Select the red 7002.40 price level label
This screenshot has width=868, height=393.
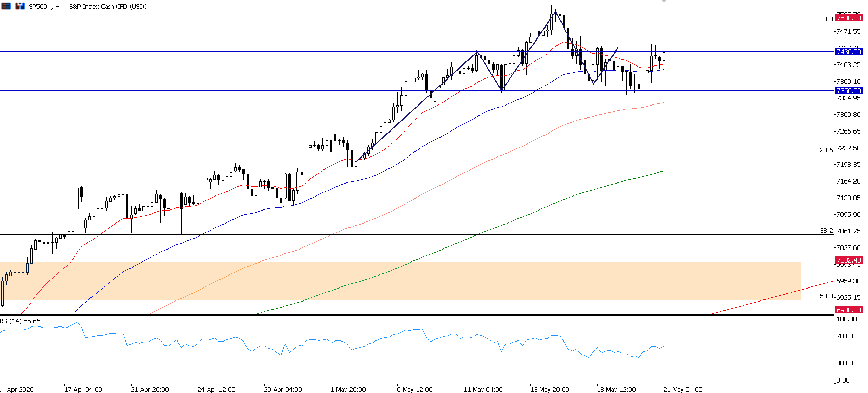(849, 260)
